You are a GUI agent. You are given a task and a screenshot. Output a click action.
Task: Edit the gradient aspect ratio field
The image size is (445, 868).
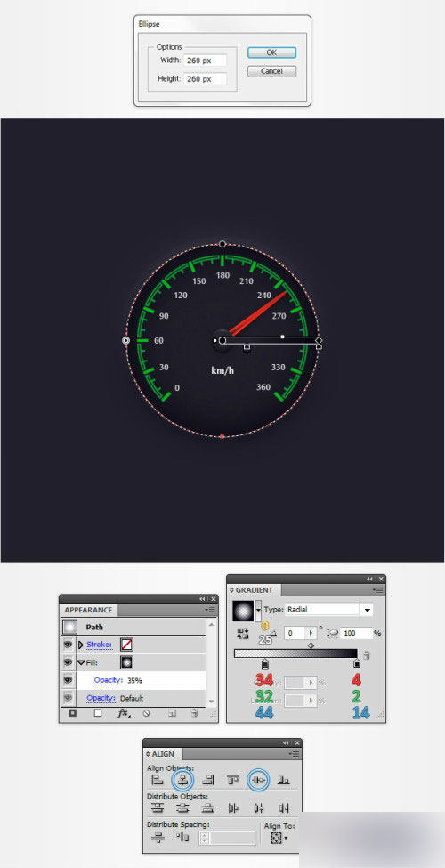(356, 633)
